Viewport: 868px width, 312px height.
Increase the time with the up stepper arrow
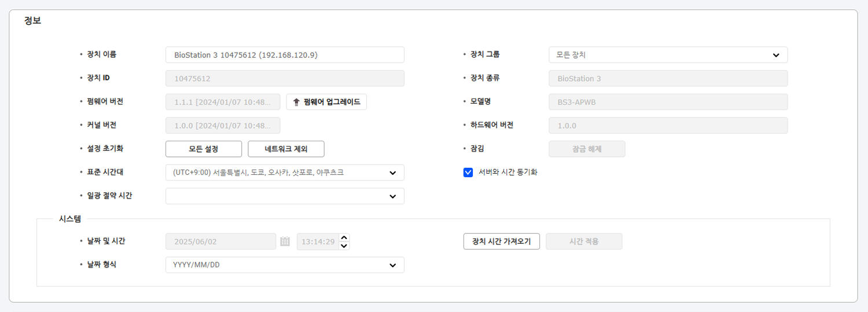click(344, 237)
